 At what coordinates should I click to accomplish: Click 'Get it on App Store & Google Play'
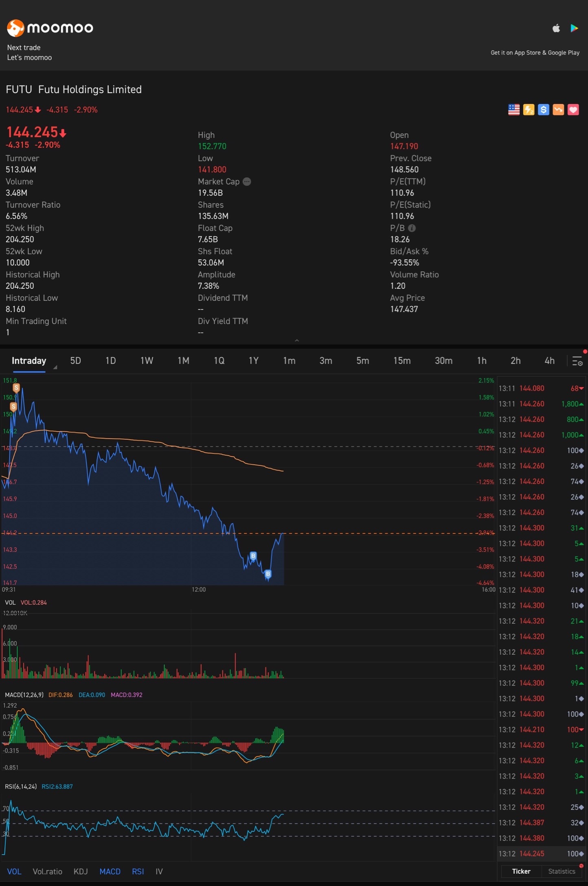[x=535, y=53]
